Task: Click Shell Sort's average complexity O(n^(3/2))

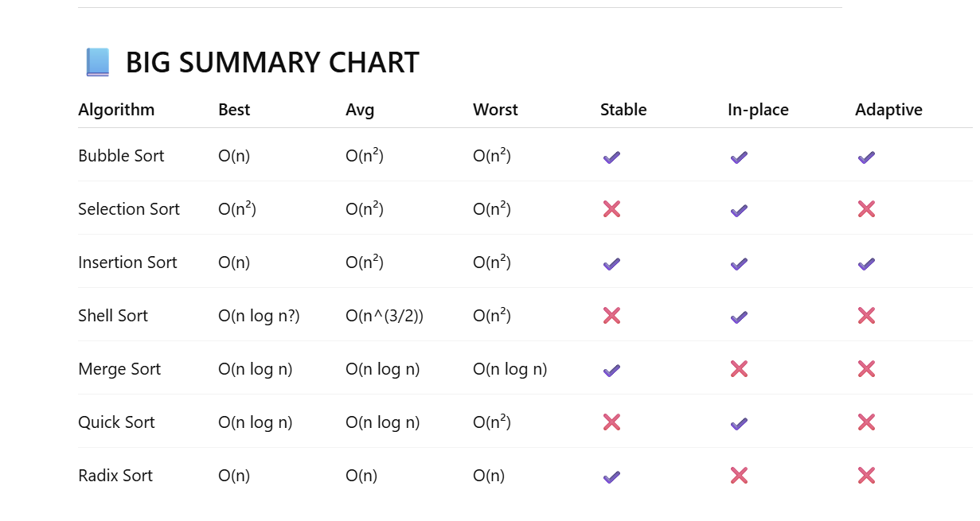Action: coord(385,316)
